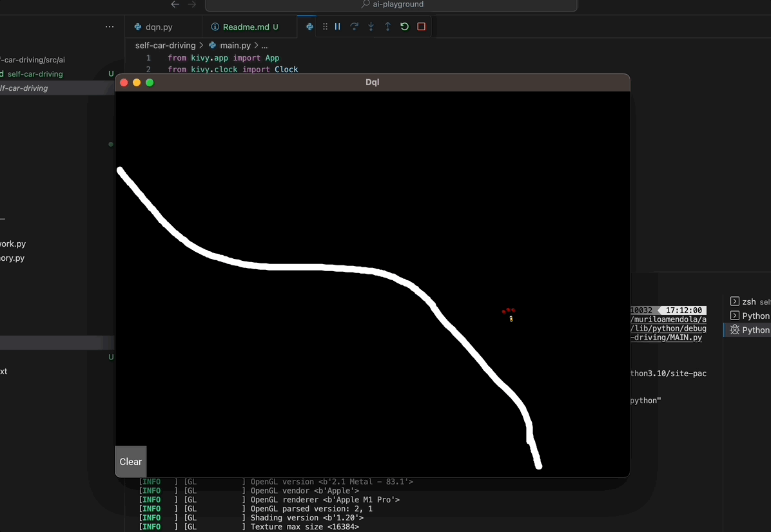Viewport: 771px width, 532px height.
Task: Click the thon3.10/site-pac terminal text
Action: point(669,374)
